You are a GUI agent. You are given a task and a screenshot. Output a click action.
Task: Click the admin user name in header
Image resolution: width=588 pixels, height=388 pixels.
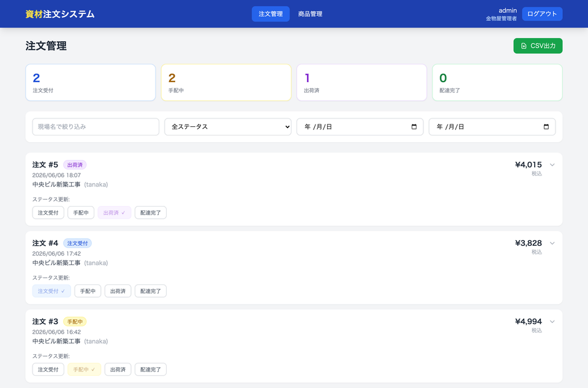coord(508,10)
